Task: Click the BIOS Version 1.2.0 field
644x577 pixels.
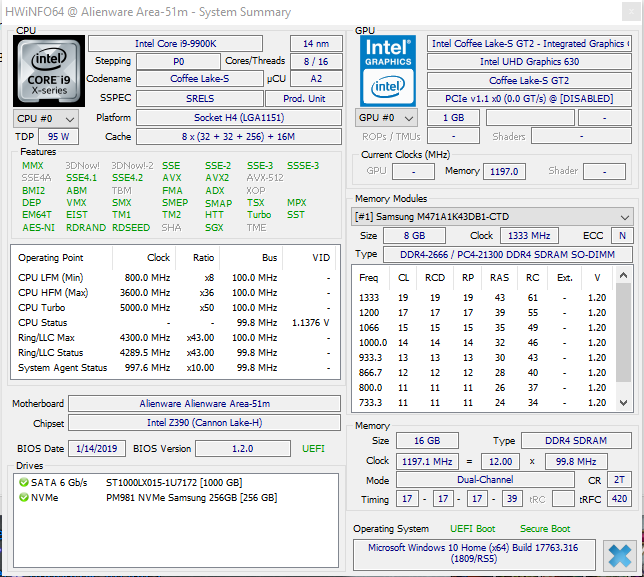Action: coord(243,448)
